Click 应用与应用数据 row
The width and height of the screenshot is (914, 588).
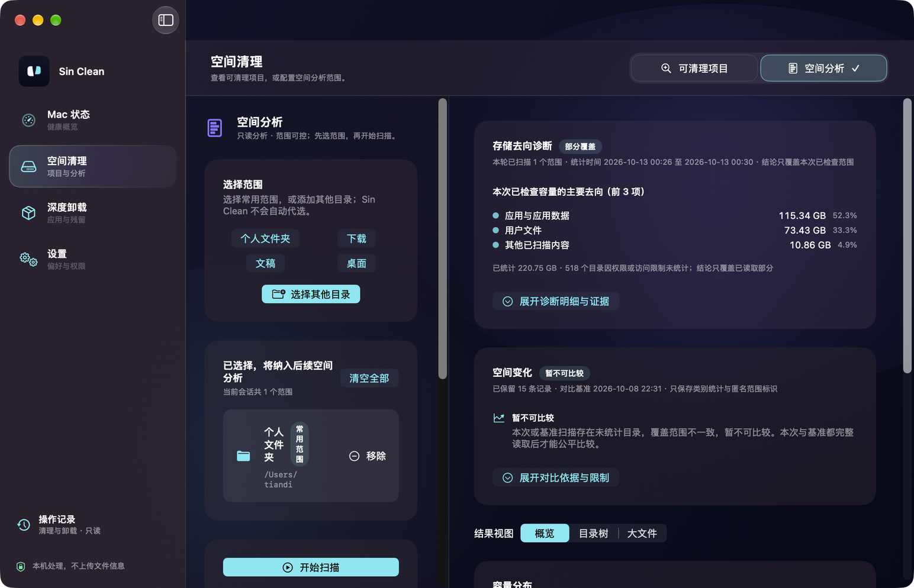coord(675,215)
